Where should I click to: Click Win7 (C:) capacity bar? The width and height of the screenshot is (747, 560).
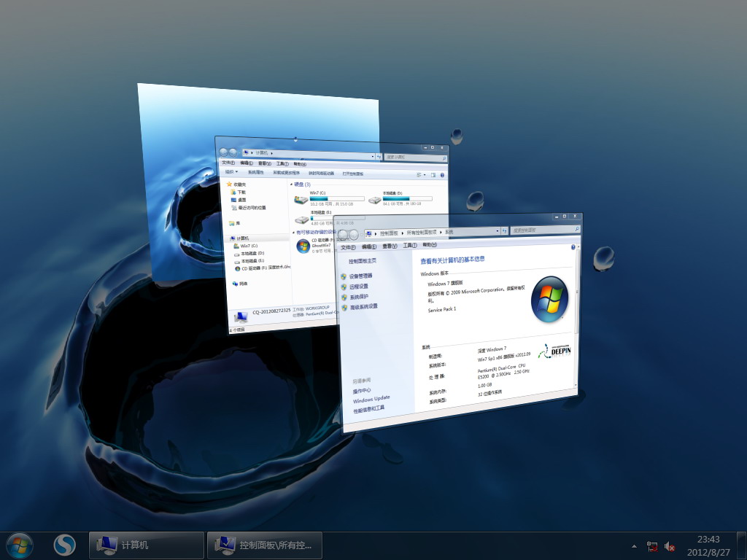coord(337,198)
